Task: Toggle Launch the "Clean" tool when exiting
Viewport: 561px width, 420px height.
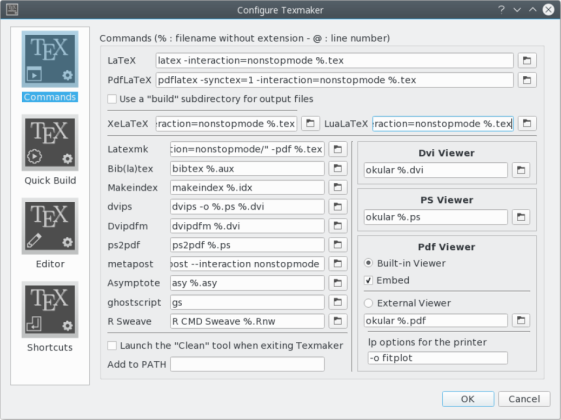Action: (x=112, y=345)
